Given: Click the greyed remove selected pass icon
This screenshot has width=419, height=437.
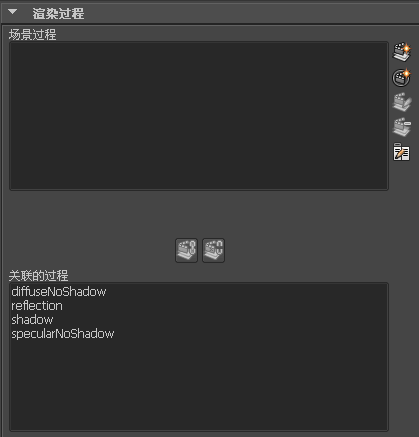Looking at the screenshot, I should 402,127.
